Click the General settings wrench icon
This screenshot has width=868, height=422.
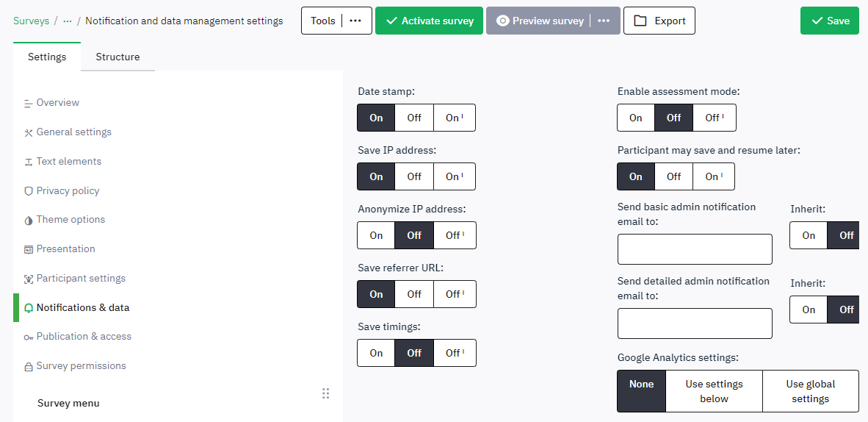point(29,132)
